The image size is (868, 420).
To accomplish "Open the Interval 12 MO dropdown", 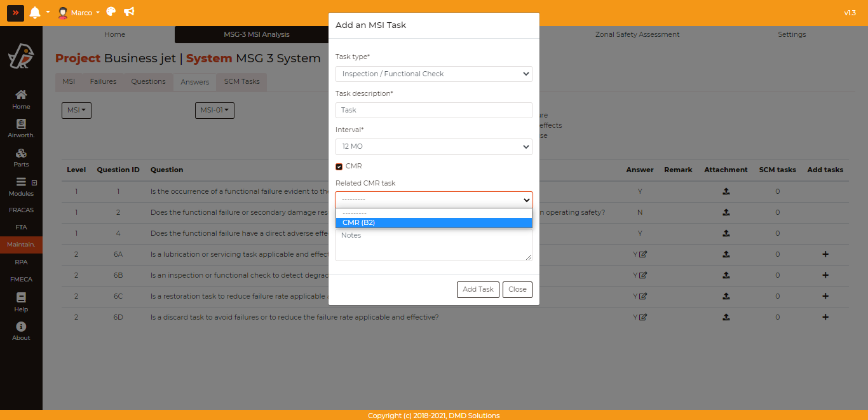I will pos(433,146).
